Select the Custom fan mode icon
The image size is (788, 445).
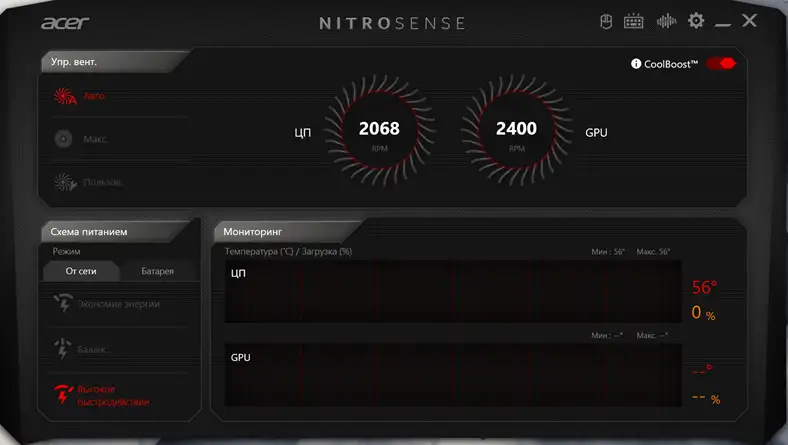(x=65, y=182)
